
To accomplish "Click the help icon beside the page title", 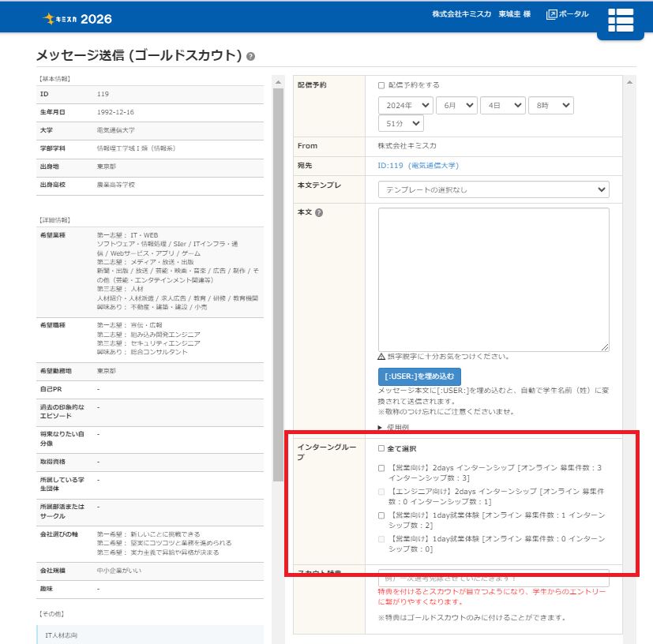I will pos(251,56).
